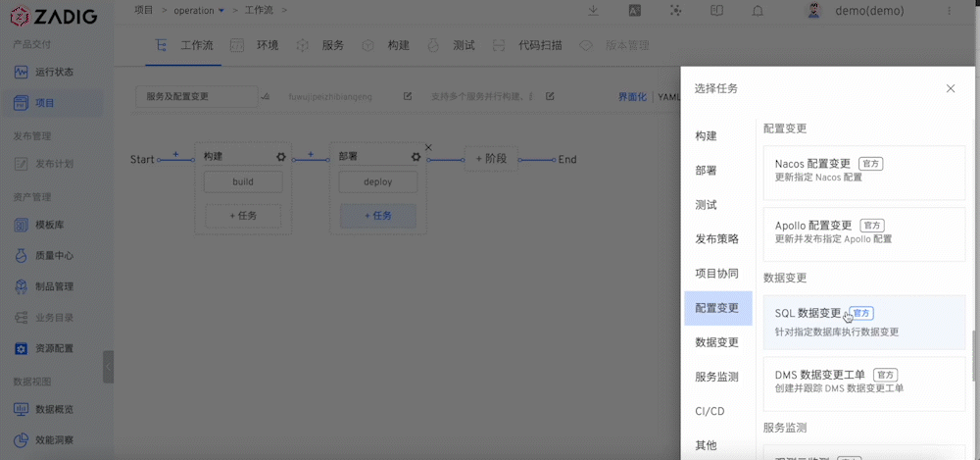Insert a stage between 构建 and 部署
Image resolution: width=980 pixels, height=460 pixels.
[311, 154]
